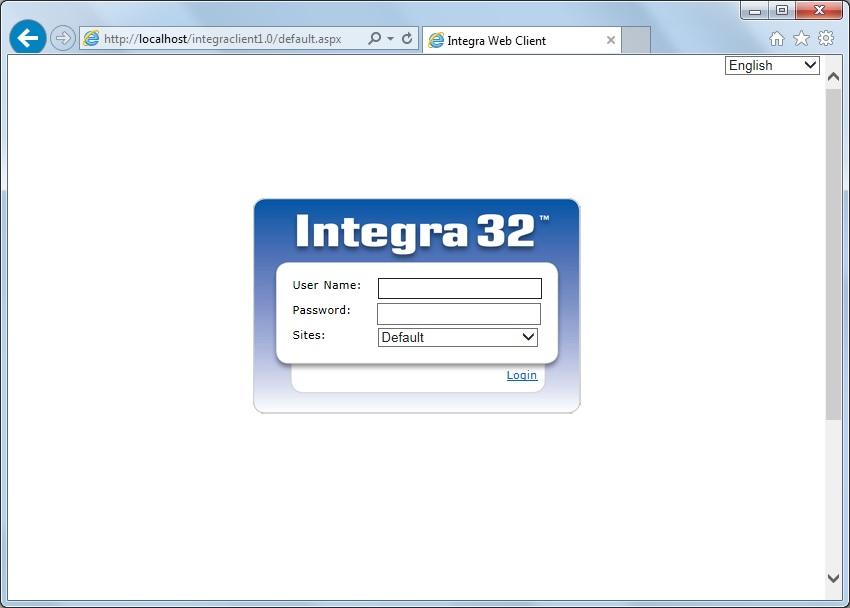The width and height of the screenshot is (850, 608).
Task: Click the page icon in address bar
Action: point(91,38)
